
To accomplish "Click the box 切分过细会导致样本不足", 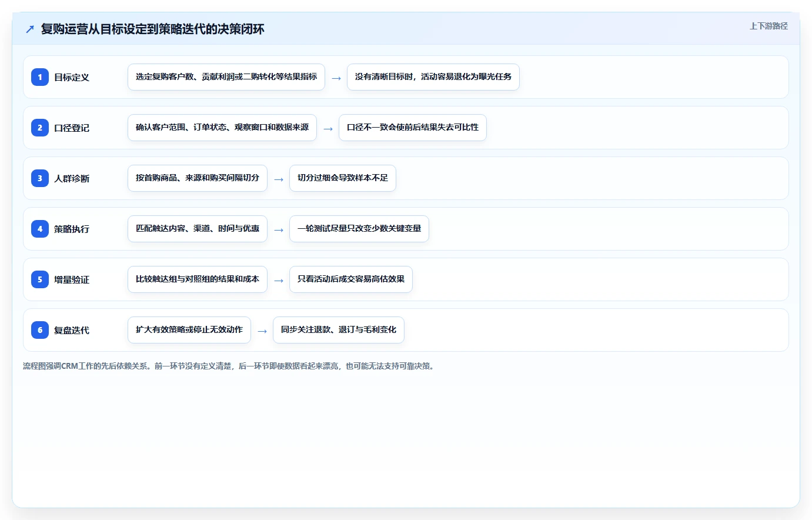I will [x=343, y=178].
